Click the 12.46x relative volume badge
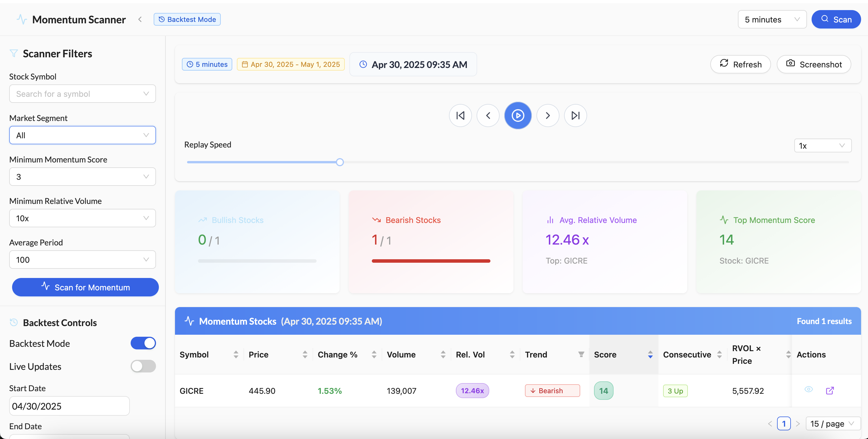Image resolution: width=868 pixels, height=439 pixels. point(472,390)
